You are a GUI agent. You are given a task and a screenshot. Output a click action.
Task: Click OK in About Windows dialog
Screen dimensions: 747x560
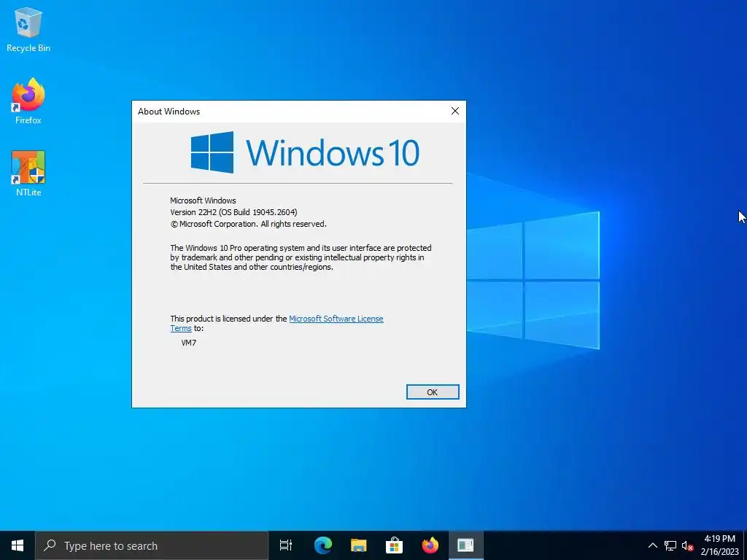pos(433,392)
